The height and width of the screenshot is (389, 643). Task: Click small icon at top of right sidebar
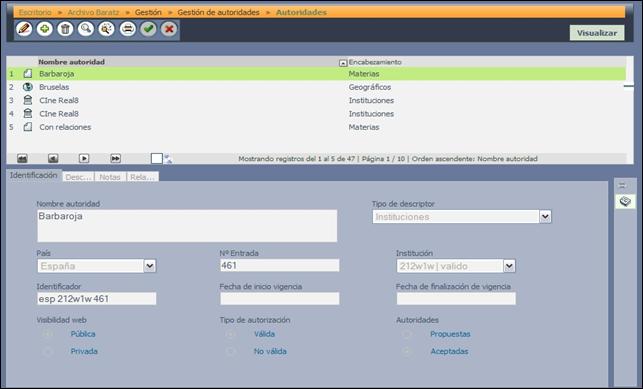tap(622, 185)
